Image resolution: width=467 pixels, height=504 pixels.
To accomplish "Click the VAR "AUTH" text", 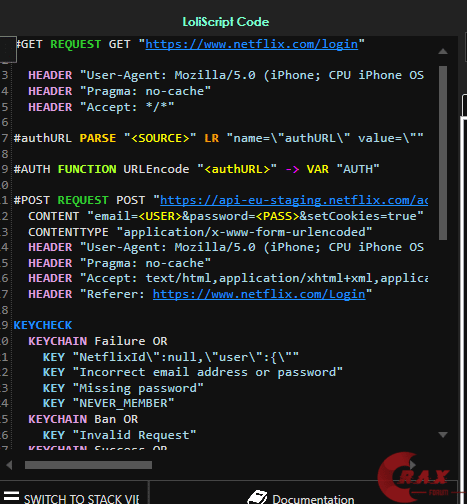I will coord(343,169).
